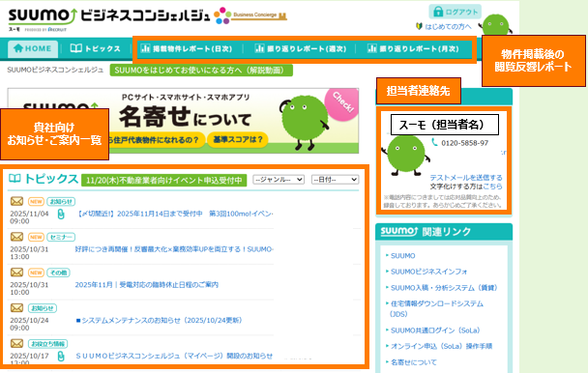588x373 pixels.
Task: Open 掲載物件レポート(日次) tab
Action: pos(187,48)
